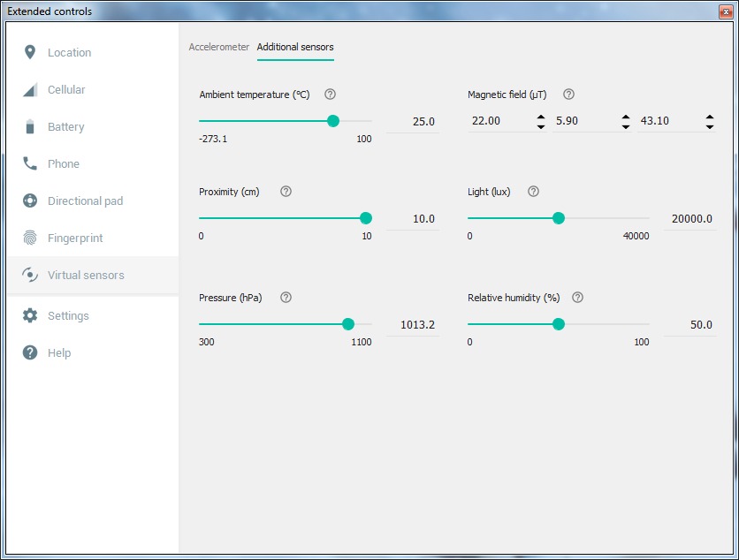Decrease second magnetic field value 5.90

(x=626, y=126)
